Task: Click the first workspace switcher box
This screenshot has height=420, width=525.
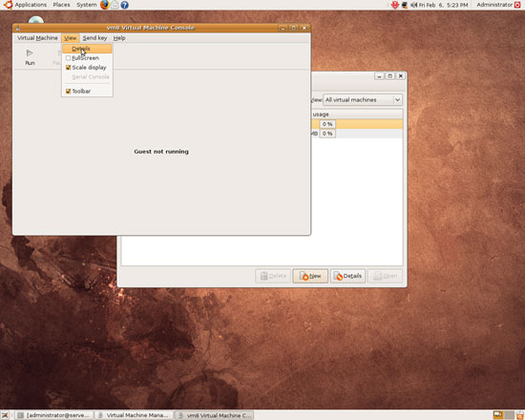Action: pos(498,415)
